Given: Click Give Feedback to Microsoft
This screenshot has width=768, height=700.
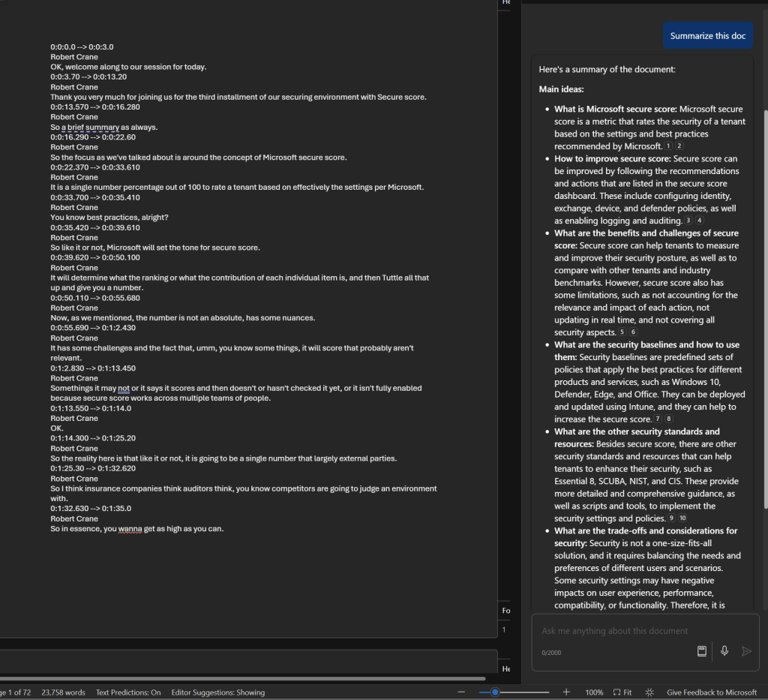Looking at the screenshot, I should point(712,692).
